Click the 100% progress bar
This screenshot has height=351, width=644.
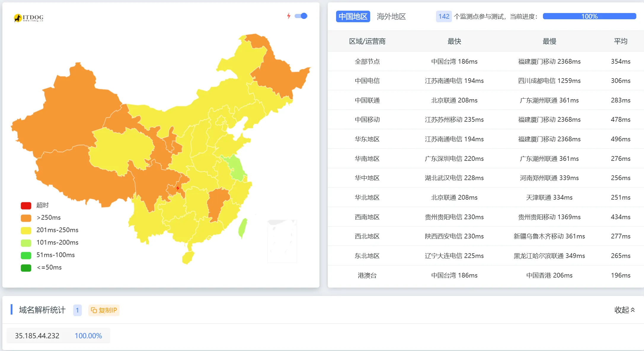(589, 16)
